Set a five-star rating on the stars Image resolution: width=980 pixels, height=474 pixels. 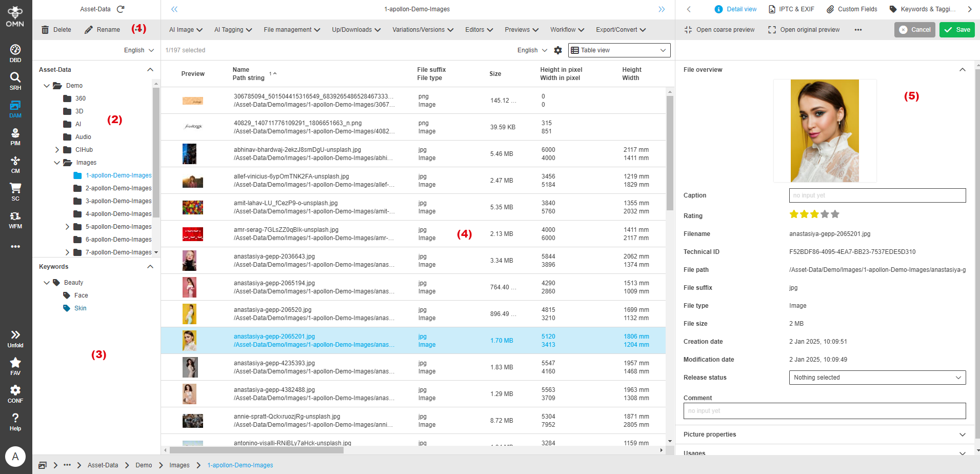click(835, 214)
